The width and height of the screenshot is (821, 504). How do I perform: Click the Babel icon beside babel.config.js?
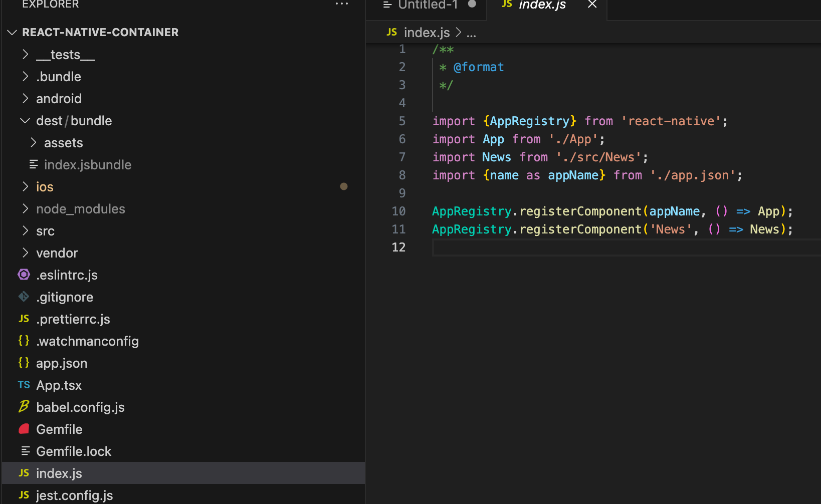coord(24,406)
